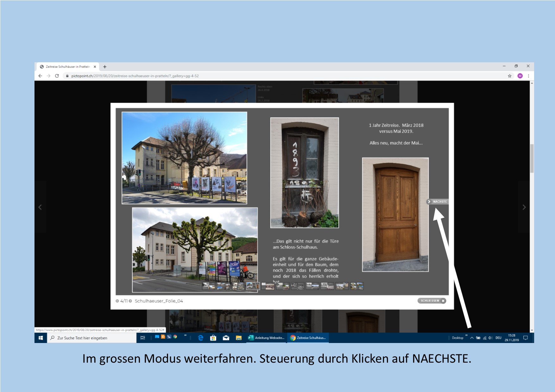555x392 pixels.
Task: Switch to Zeitreise Schulhäus... Chrome taskbar item
Action: [308, 338]
